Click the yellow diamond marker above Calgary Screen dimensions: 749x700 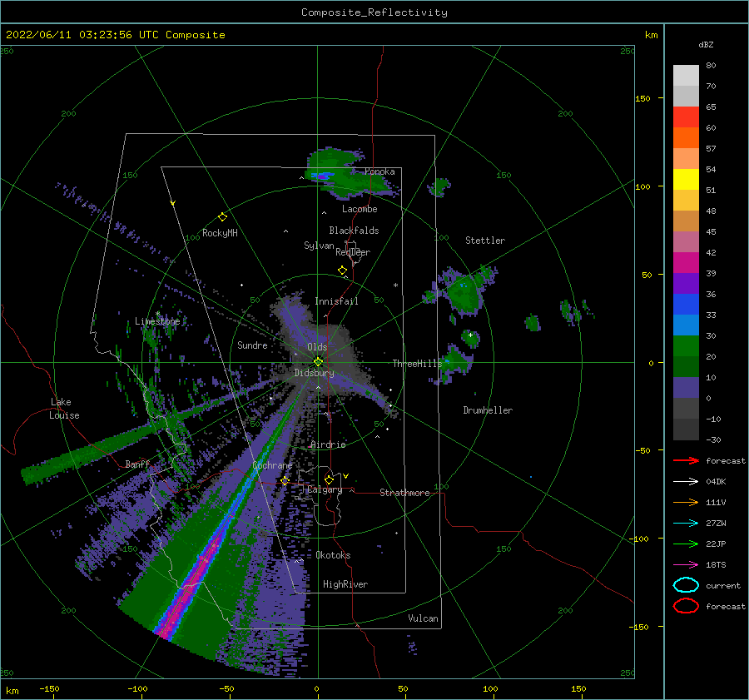329,479
